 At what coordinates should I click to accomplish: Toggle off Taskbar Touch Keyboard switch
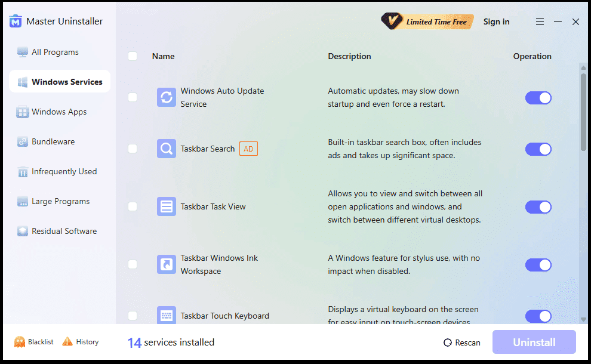coord(538,316)
